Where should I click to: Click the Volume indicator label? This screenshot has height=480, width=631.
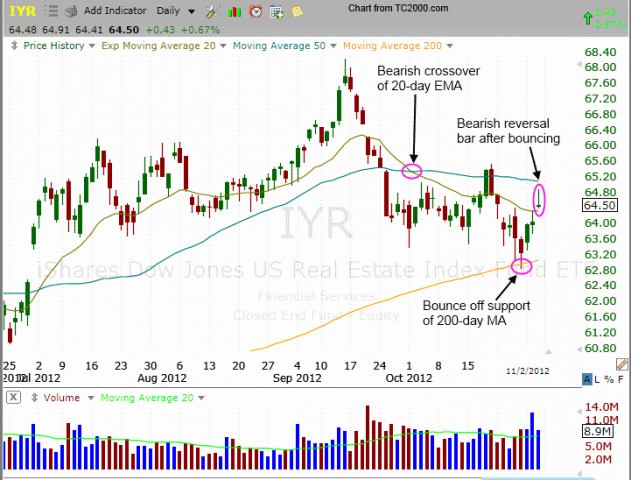[x=62, y=398]
